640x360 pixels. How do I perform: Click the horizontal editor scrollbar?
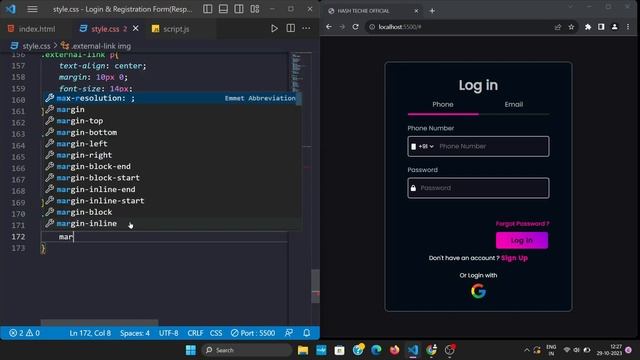pos(99,322)
